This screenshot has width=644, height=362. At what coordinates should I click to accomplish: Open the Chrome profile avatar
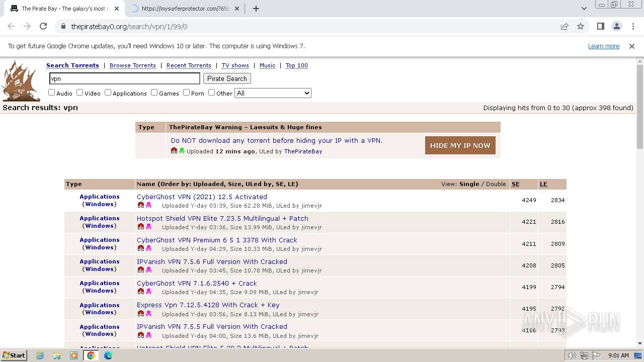(x=616, y=26)
